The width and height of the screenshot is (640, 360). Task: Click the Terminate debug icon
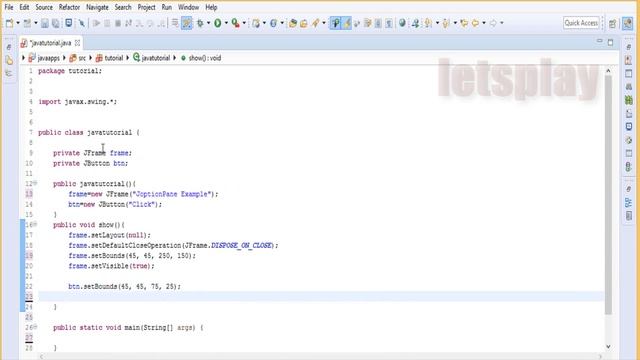click(x=118, y=23)
